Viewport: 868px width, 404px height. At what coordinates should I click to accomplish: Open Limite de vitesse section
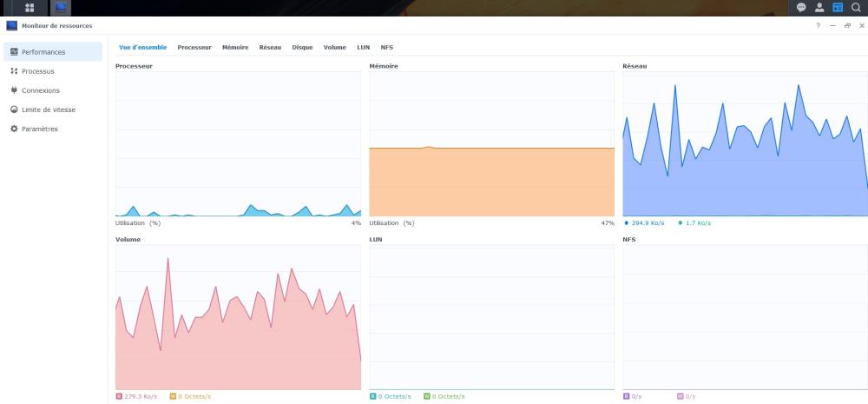point(48,109)
